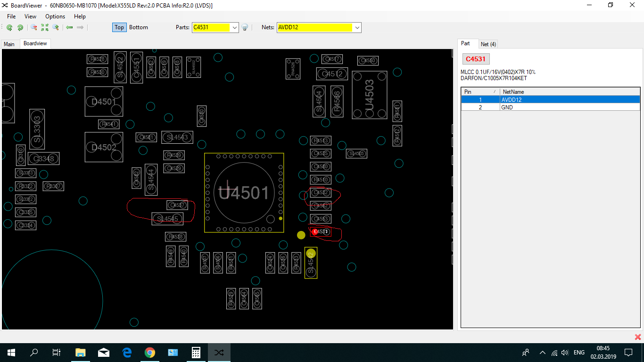Open the Parts dropdown list
The image size is (644, 362).
[235, 28]
